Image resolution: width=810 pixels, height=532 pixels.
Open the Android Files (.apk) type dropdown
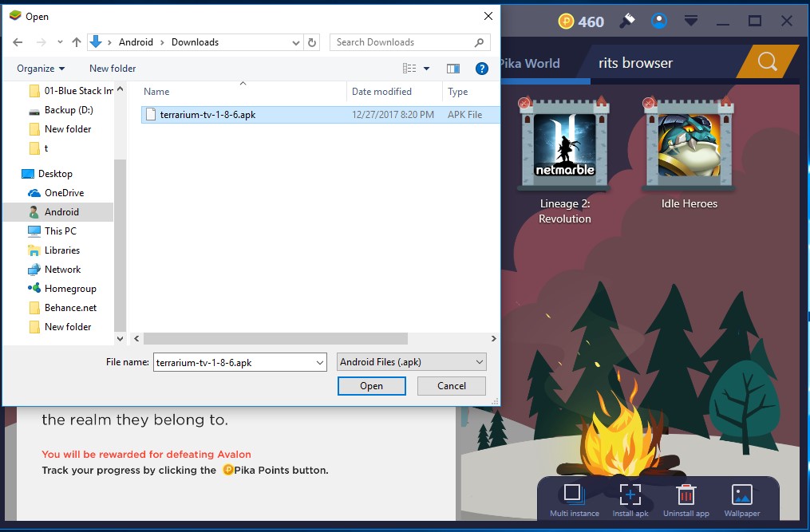[411, 362]
